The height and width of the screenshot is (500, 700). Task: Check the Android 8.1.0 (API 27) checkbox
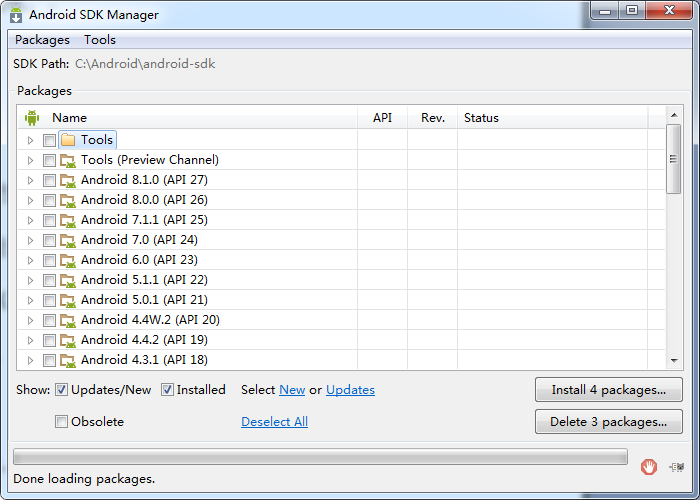pos(49,180)
